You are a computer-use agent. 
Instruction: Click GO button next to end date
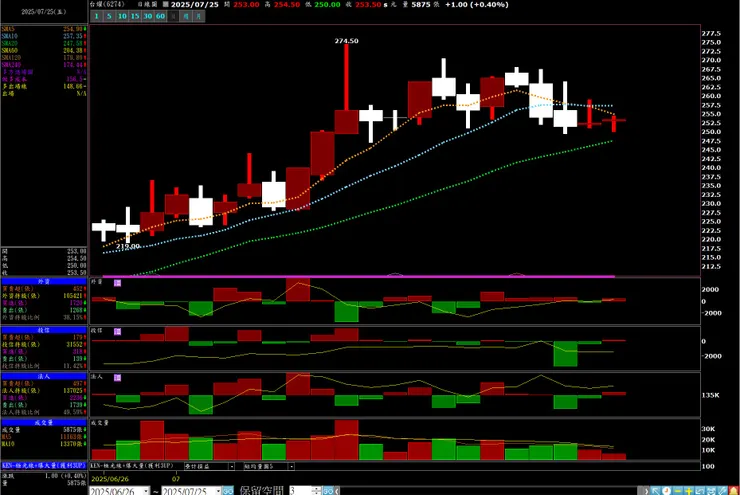click(228, 491)
